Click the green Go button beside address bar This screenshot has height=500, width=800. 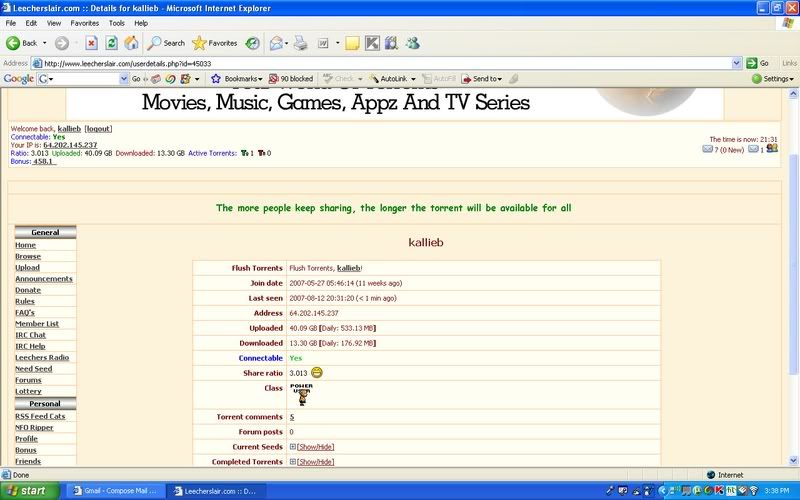758,63
